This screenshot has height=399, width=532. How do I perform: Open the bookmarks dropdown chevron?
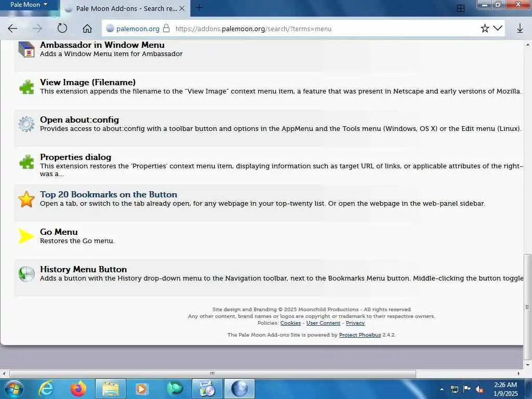497,28
